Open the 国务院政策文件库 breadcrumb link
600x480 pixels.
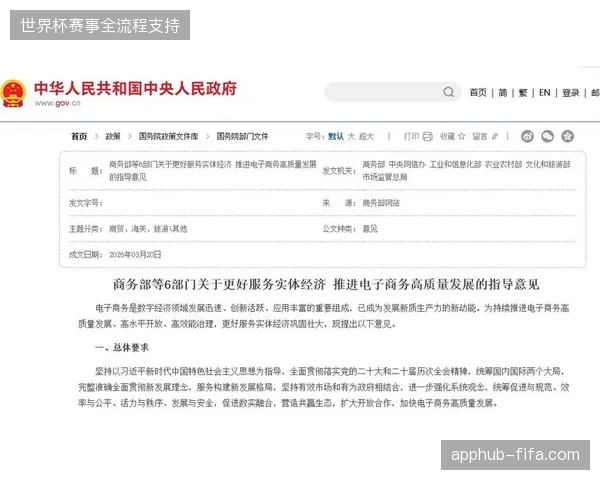(168, 136)
